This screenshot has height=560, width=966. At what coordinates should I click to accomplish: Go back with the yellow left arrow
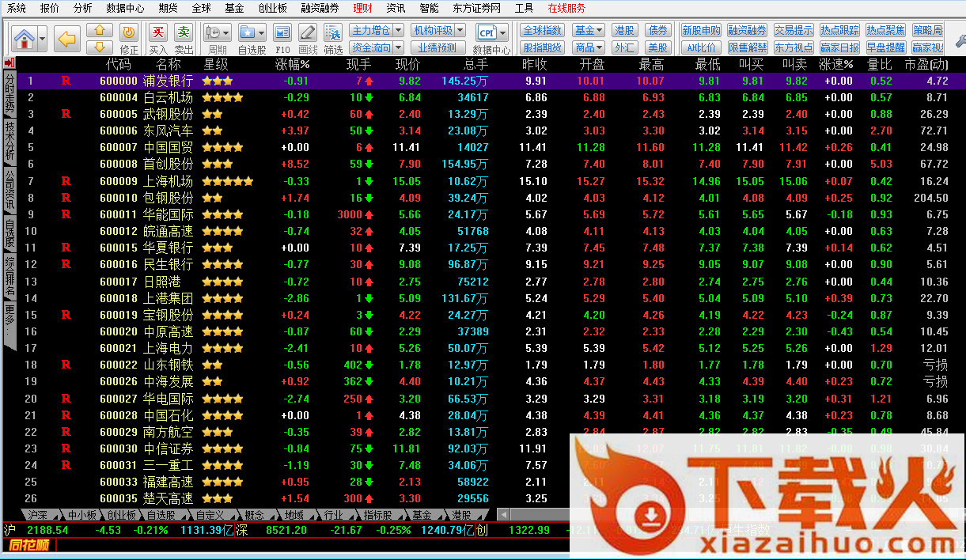67,38
